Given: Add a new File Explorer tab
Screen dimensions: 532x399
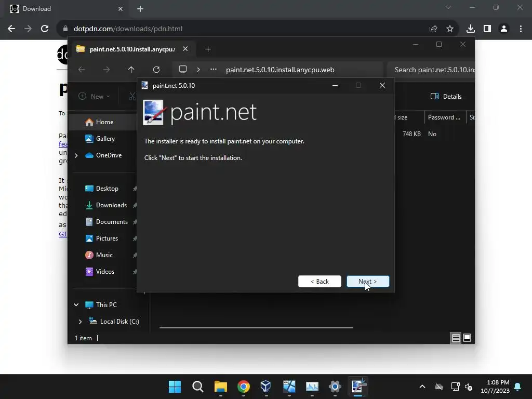Looking at the screenshot, I should (x=208, y=49).
